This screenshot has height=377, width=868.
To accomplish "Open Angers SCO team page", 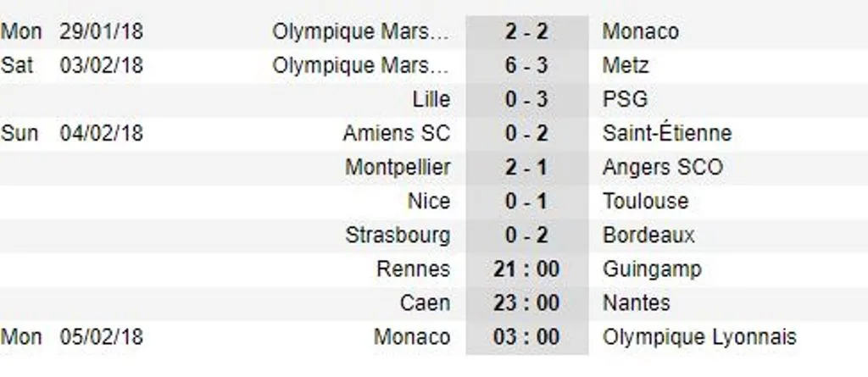I will [x=663, y=167].
